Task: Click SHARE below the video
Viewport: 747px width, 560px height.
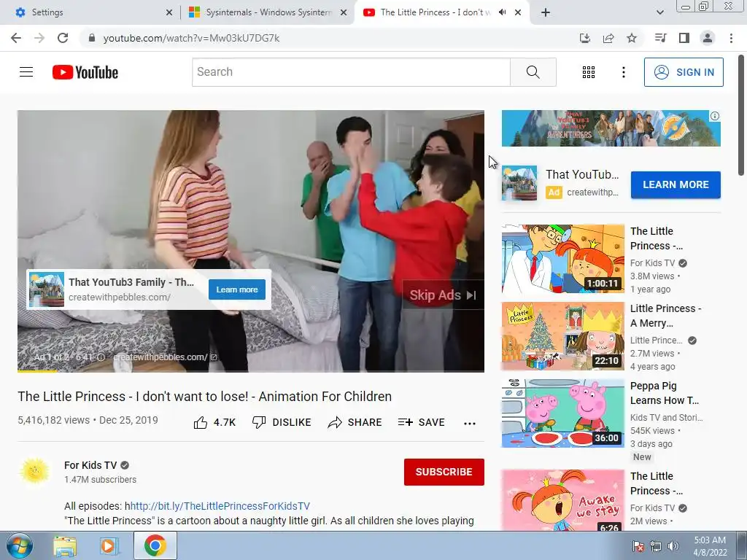Action: (x=355, y=422)
